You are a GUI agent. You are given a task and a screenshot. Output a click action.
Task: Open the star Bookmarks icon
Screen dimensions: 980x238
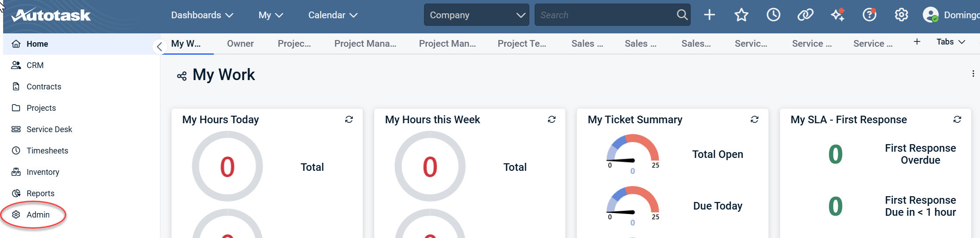[741, 15]
